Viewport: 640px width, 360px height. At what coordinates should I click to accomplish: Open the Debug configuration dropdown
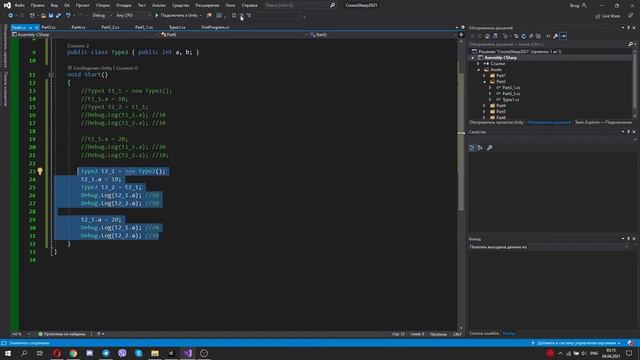pyautogui.click(x=102, y=16)
